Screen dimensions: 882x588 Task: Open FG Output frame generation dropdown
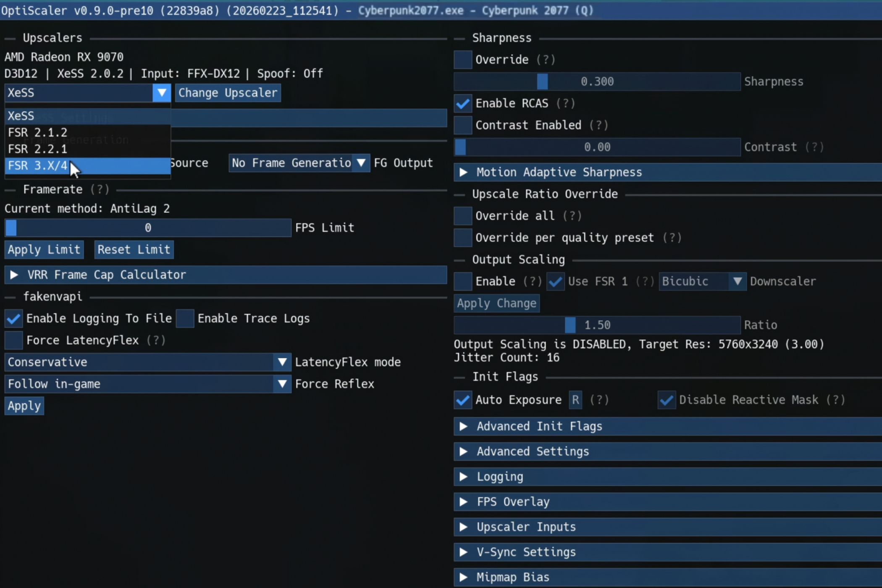coord(299,163)
